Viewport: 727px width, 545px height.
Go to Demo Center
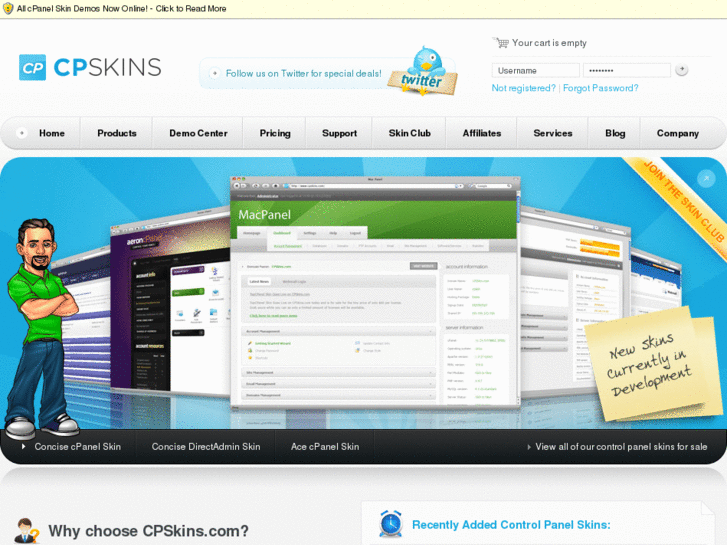pos(198,133)
